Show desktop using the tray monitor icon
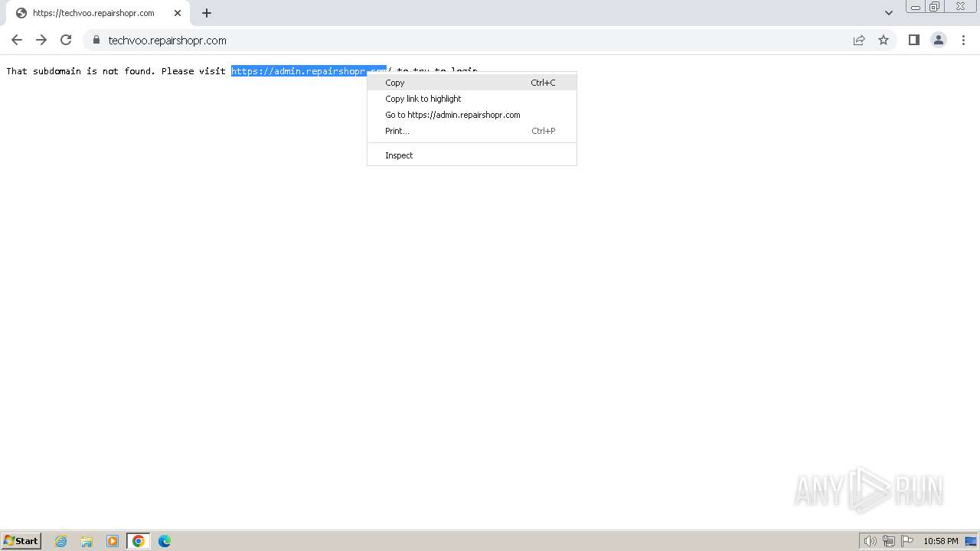Screen dimensions: 980x551 click(x=971, y=541)
